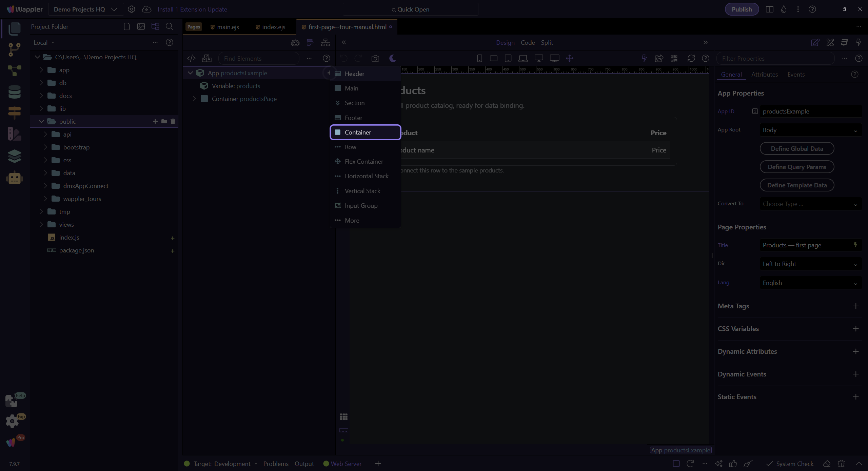
Task: Add a new Meta Tags entry
Action: (x=855, y=306)
